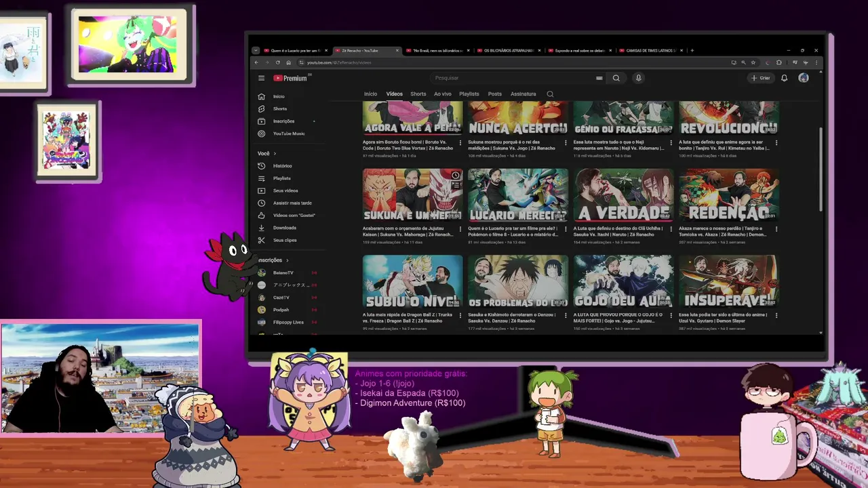Switch to the channel Início tab
The height and width of the screenshot is (488, 868).
(370, 94)
